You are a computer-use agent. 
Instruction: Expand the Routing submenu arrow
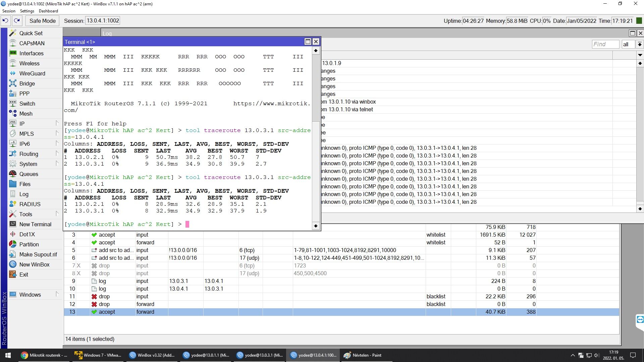pos(57,154)
